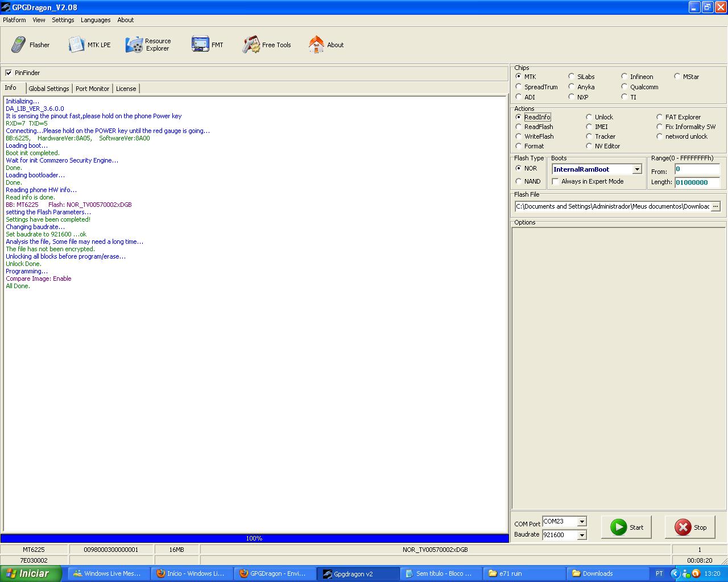Click the red Stop button
Screen dimensions: 728x582
pyautogui.click(x=690, y=527)
